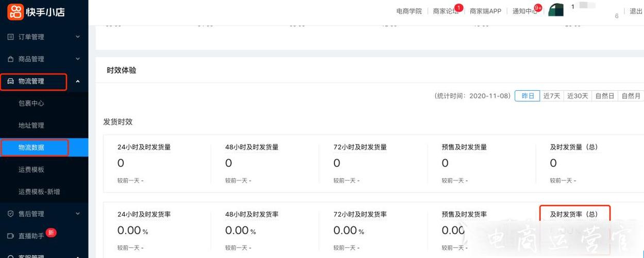Click the 及时发货量（总） label
The height and width of the screenshot is (258, 644).
pyautogui.click(x=574, y=147)
